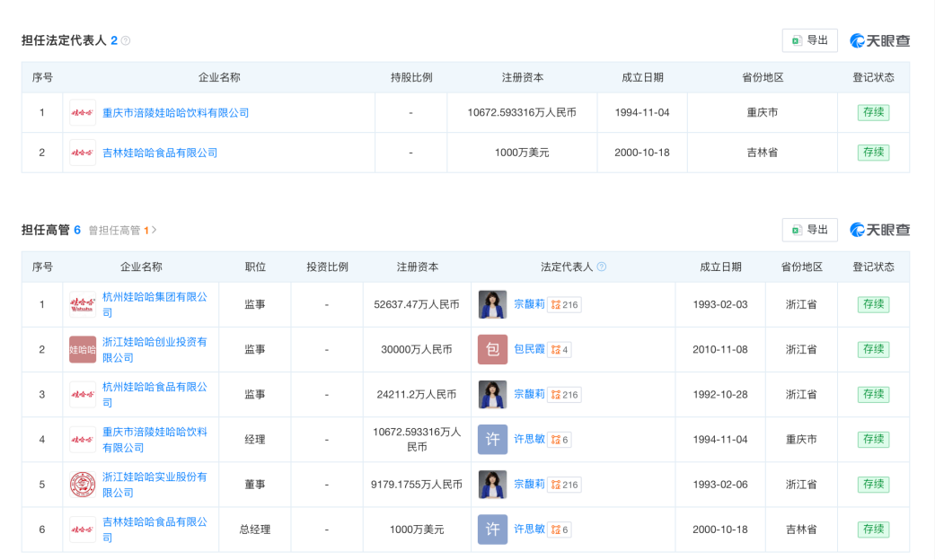Click the 浙江娃哈哈创业投资有限公司 logo
The image size is (935, 560).
(x=83, y=350)
